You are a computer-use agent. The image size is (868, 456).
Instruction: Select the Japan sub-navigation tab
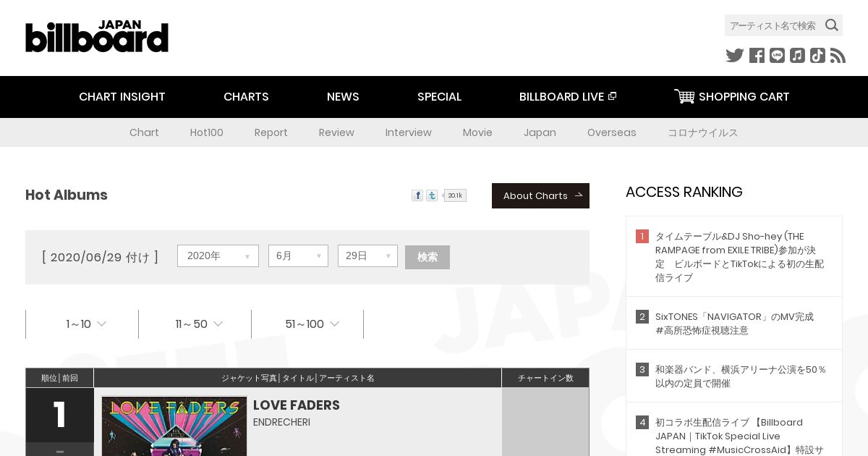point(540,132)
